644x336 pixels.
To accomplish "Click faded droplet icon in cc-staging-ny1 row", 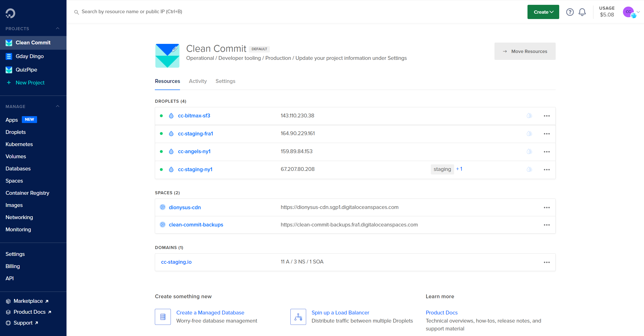I will [529, 169].
